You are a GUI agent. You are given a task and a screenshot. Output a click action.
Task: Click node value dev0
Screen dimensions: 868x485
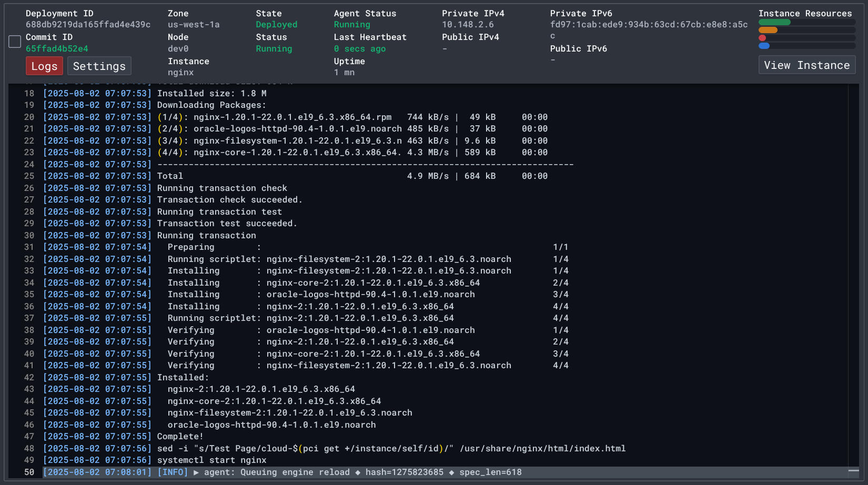click(178, 49)
